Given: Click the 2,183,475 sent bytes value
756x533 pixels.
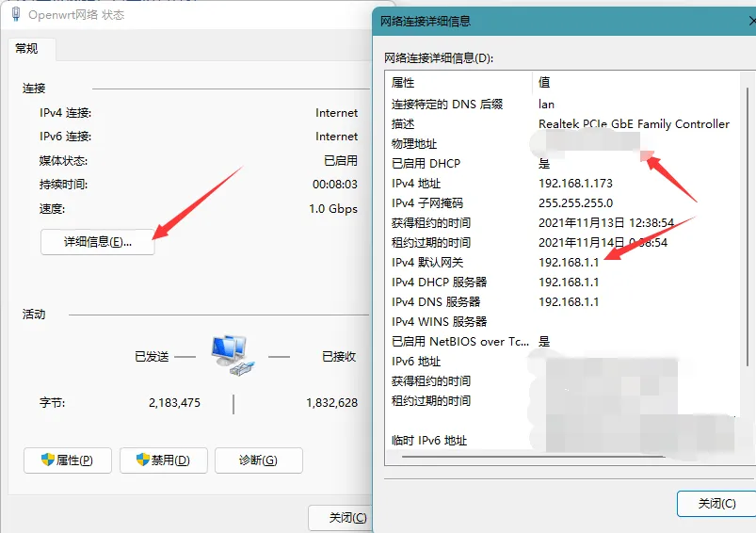Looking at the screenshot, I should (x=174, y=403).
